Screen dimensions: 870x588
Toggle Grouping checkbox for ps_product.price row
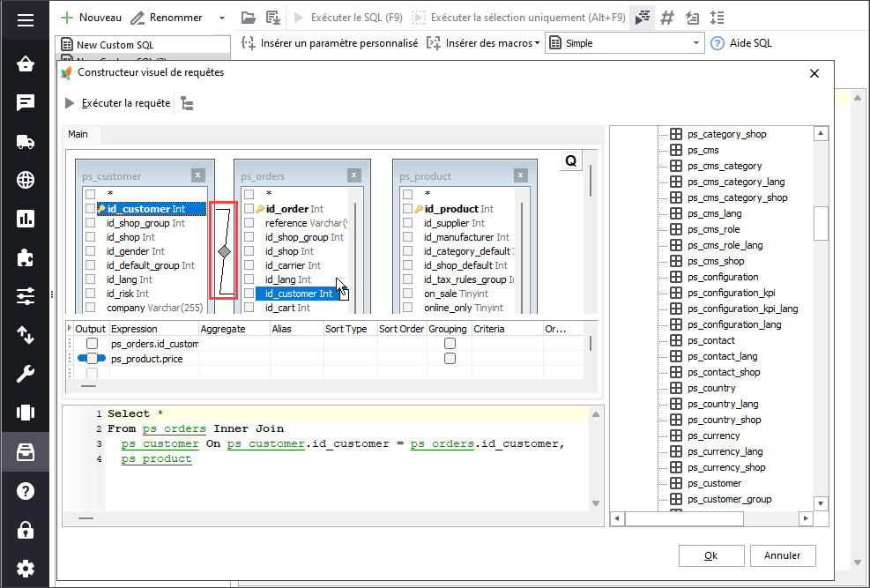coord(450,358)
